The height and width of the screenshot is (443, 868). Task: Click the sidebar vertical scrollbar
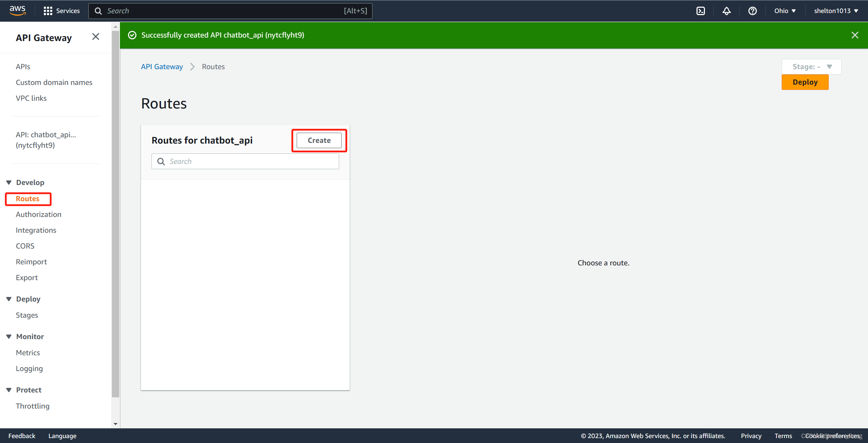[115, 214]
